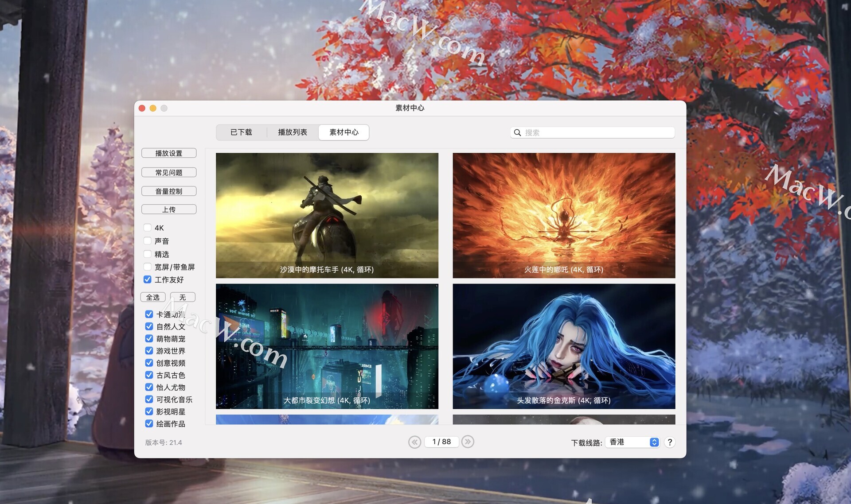Go to previous page arrow
The width and height of the screenshot is (851, 504).
tap(414, 442)
